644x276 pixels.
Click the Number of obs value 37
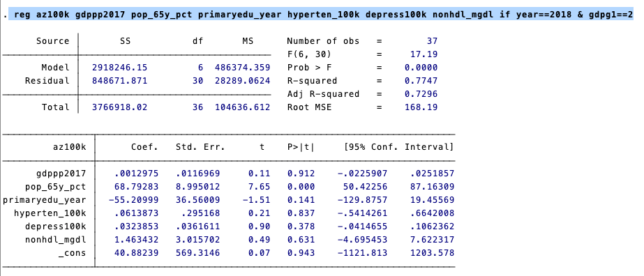click(x=432, y=41)
